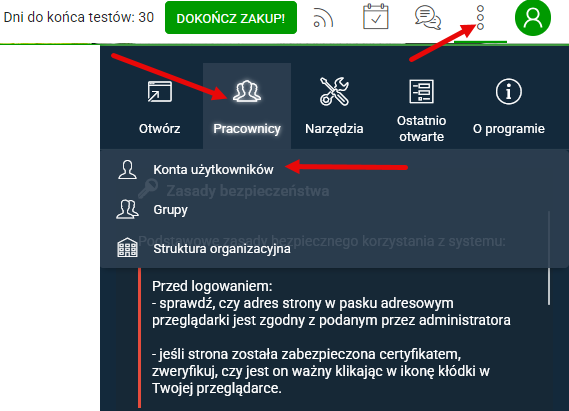This screenshot has height=411, width=569.
Task: Open the Ostatnio otwarte list icon
Action: [421, 91]
